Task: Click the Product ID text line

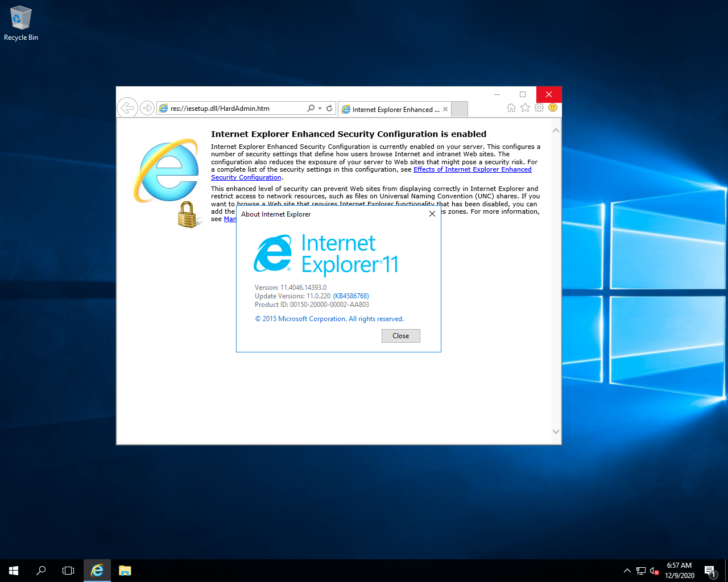Action: click(x=312, y=305)
